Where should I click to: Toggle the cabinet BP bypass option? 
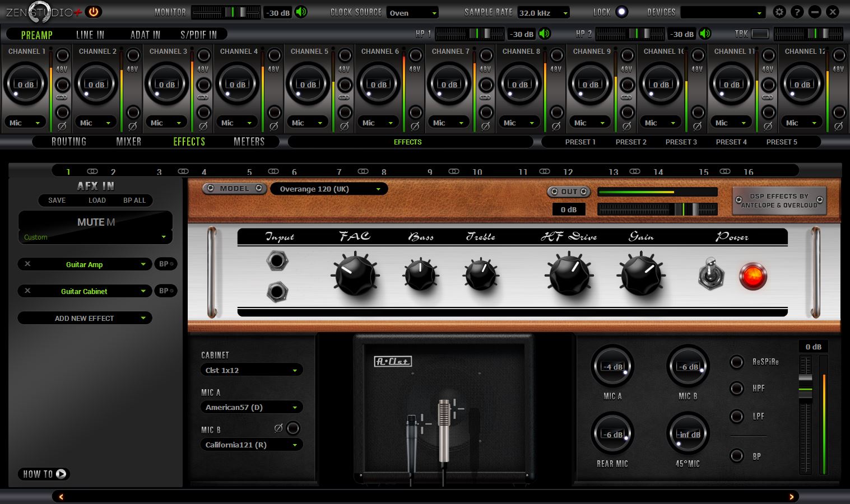pyautogui.click(x=737, y=456)
